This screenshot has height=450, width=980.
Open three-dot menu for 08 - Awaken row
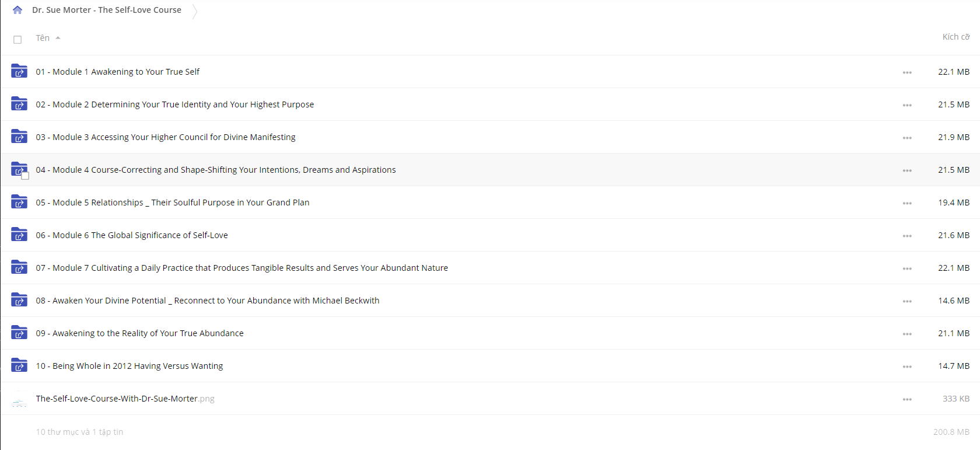pyautogui.click(x=907, y=301)
